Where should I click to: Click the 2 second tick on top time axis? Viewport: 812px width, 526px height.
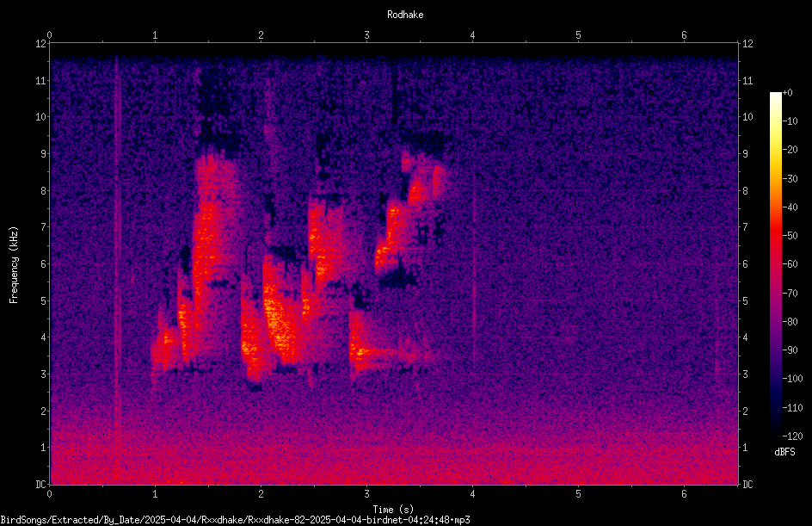pyautogui.click(x=261, y=35)
